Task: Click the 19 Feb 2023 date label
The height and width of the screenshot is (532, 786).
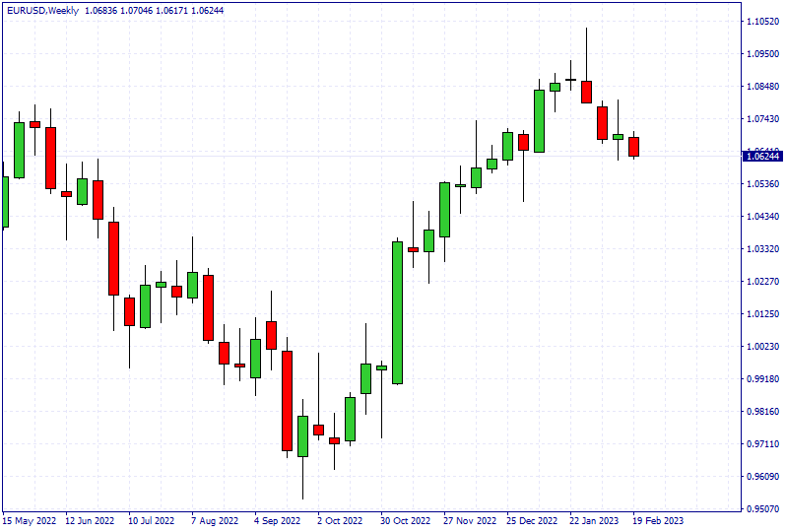Action: 658,521
